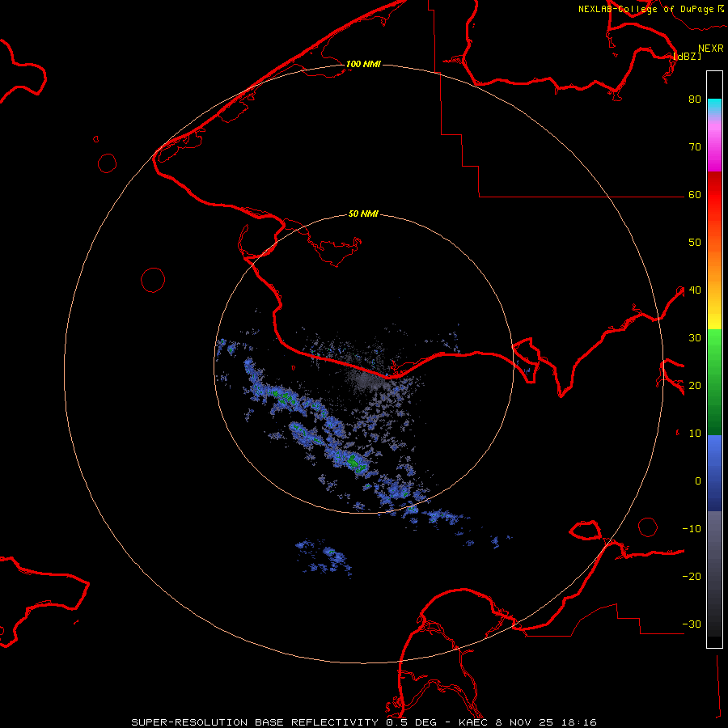This screenshot has width=728, height=728.
Task: Click the 40 value on the dBZ scale
Action: click(695, 290)
